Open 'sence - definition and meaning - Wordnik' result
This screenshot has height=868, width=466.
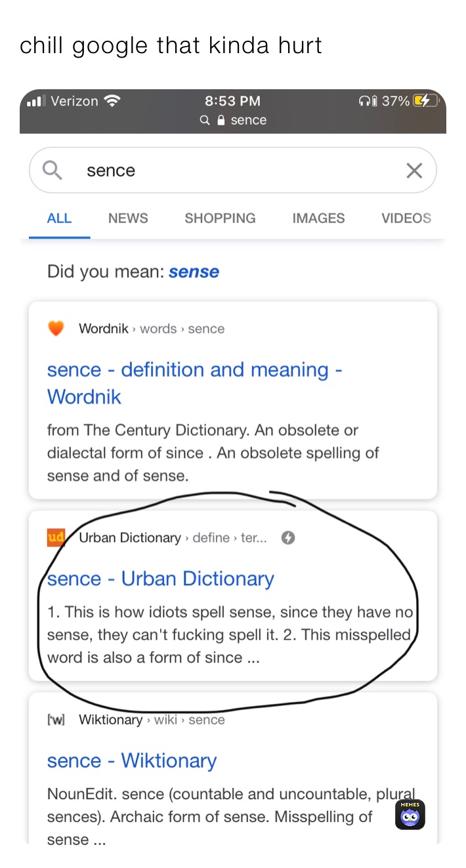pyautogui.click(x=194, y=383)
